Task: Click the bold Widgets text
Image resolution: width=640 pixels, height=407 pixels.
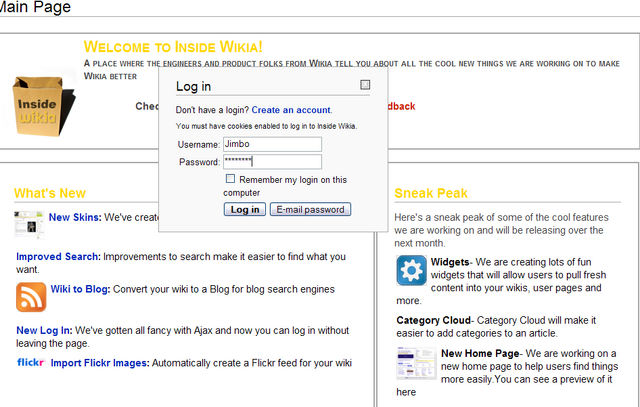Action: (x=450, y=262)
